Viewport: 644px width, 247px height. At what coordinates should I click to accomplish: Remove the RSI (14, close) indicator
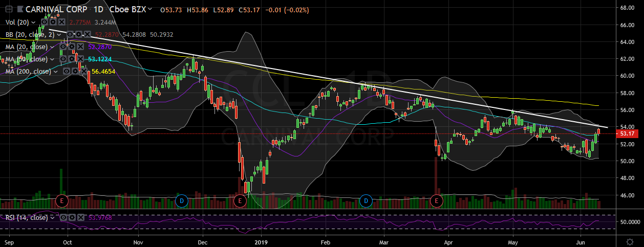click(x=81, y=217)
